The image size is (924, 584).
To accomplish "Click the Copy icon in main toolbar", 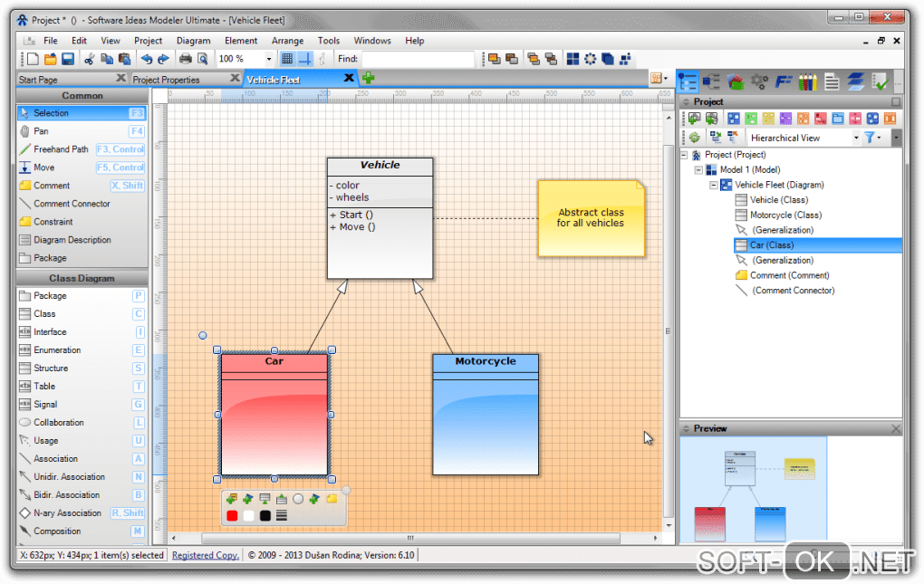I will pyautogui.click(x=107, y=59).
